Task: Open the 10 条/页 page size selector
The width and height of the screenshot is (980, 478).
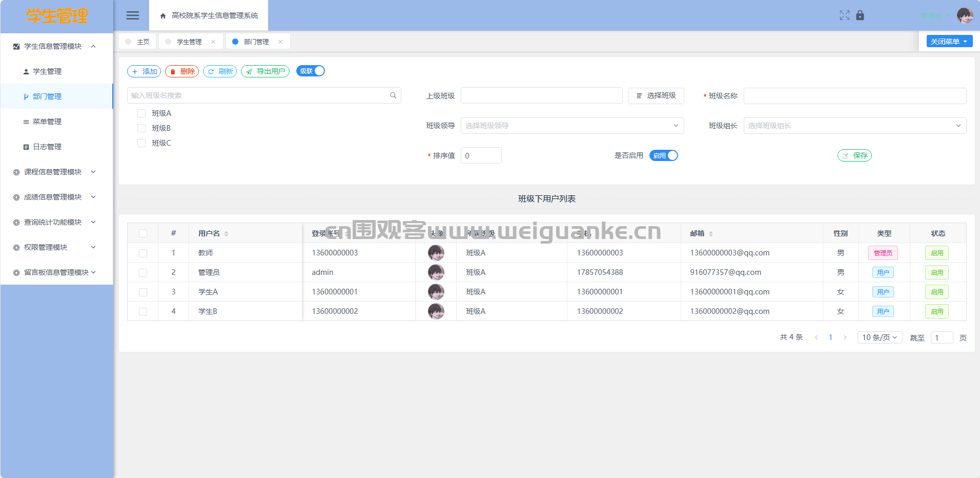Action: 880,337
